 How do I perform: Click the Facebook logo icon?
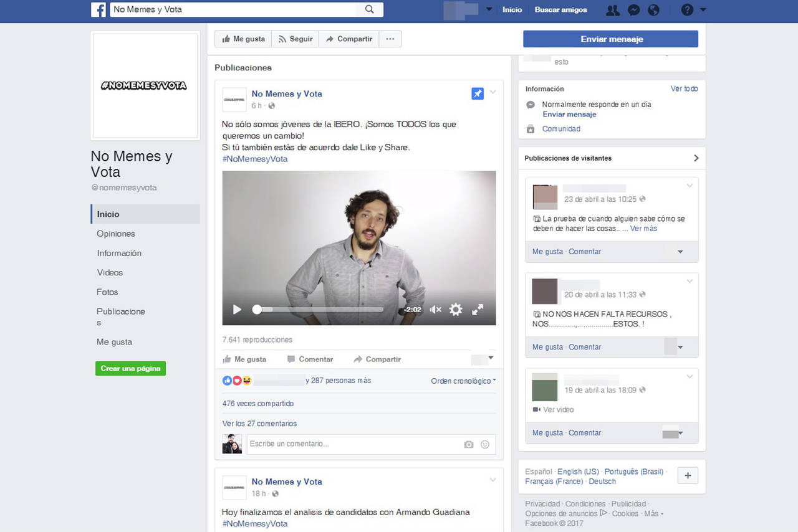(99, 10)
